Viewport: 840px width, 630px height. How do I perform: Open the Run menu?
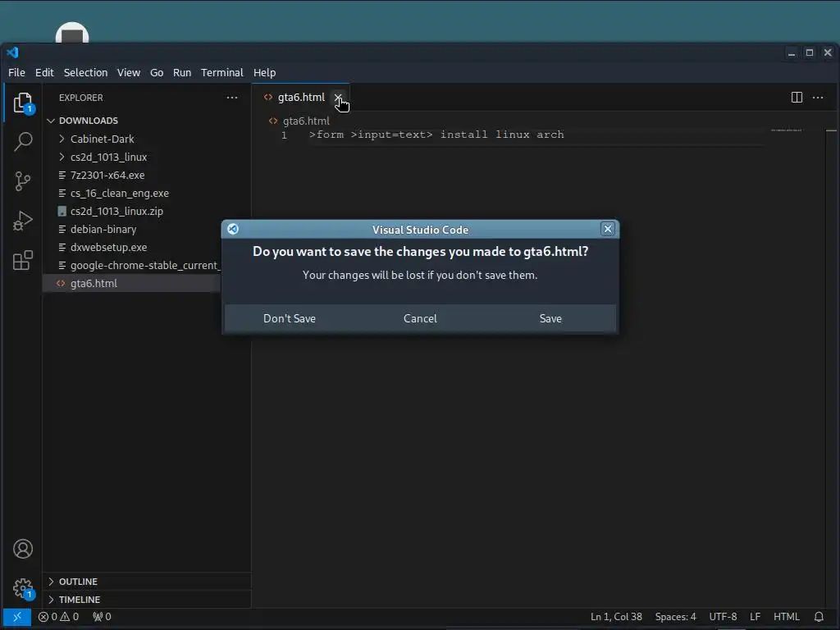pyautogui.click(x=182, y=72)
